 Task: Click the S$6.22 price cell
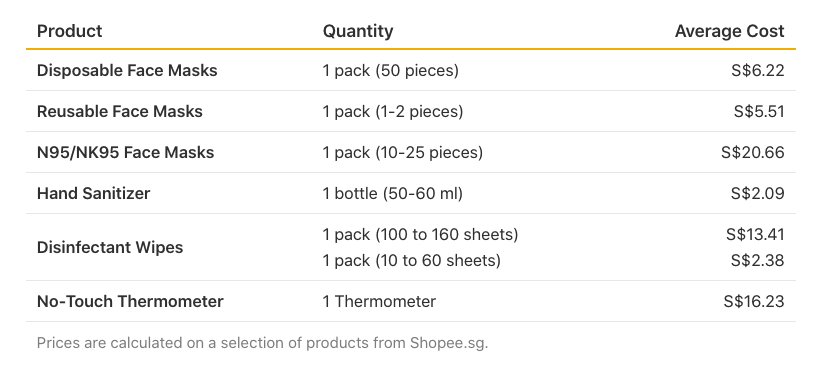coord(758,70)
